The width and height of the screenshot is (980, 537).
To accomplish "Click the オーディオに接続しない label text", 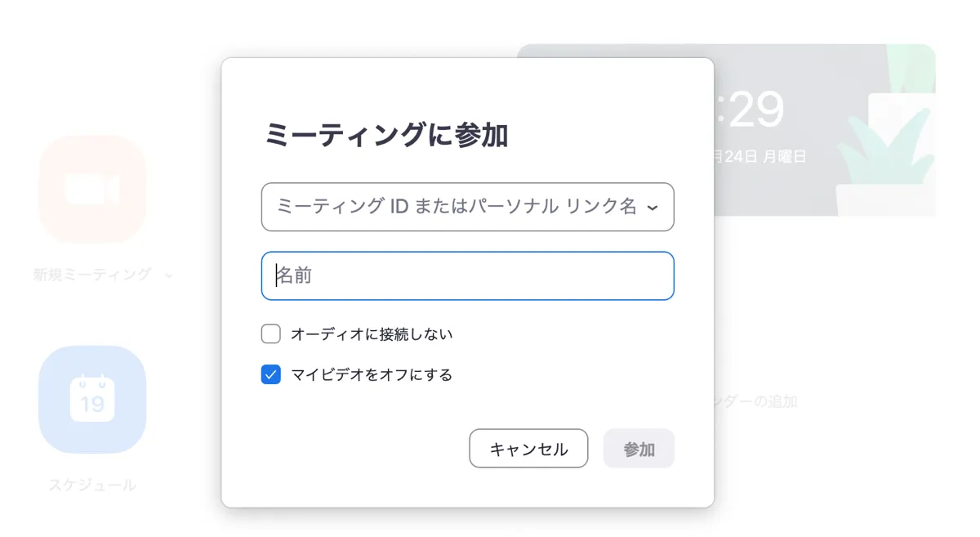I will tap(372, 334).
